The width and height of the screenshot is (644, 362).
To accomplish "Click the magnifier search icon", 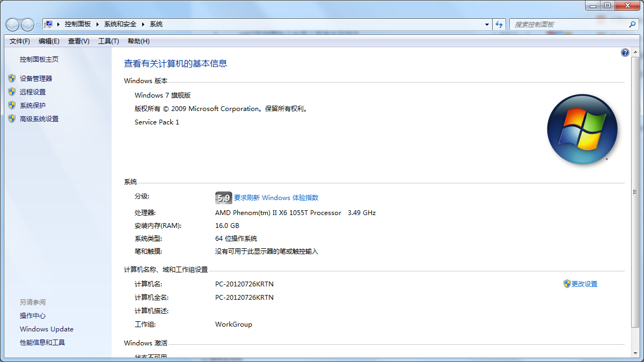I will coord(632,24).
